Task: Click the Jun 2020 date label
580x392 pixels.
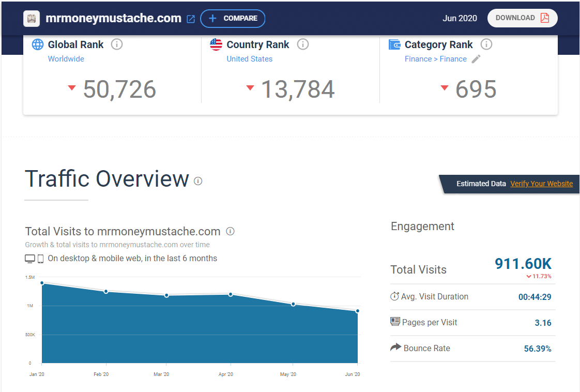Action: click(460, 18)
